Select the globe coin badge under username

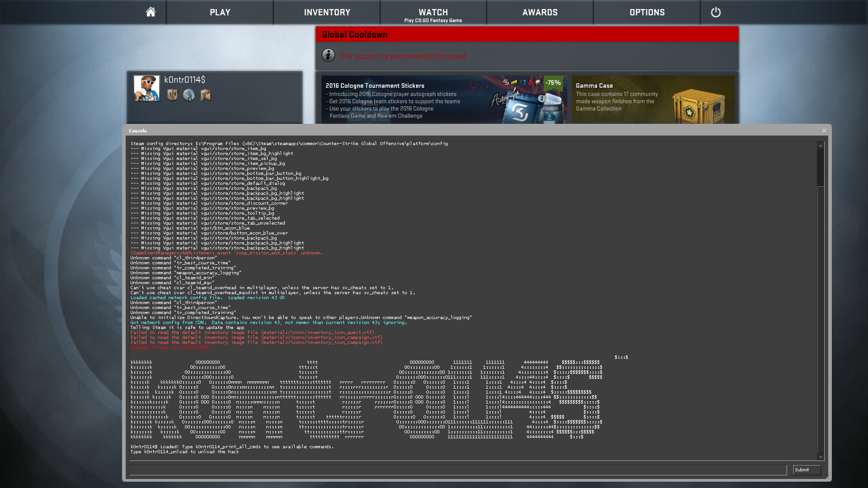(189, 95)
